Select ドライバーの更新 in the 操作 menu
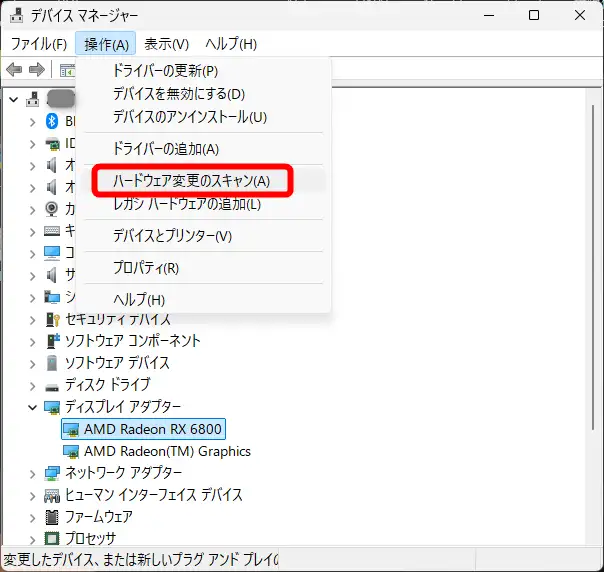 tap(165, 71)
